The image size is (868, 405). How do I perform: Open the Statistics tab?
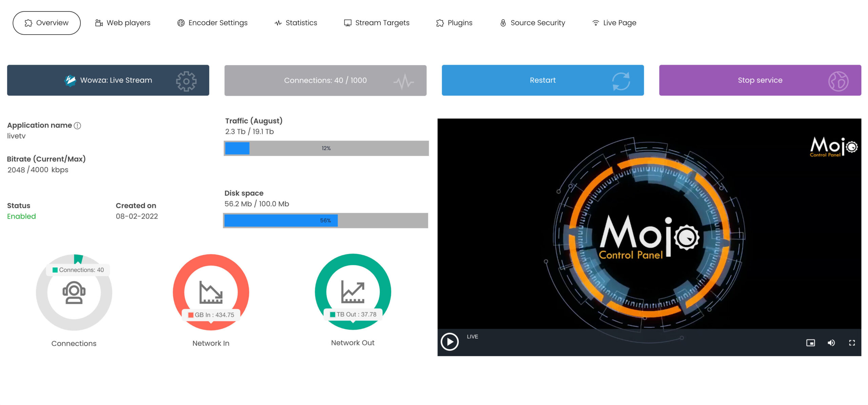[296, 23]
